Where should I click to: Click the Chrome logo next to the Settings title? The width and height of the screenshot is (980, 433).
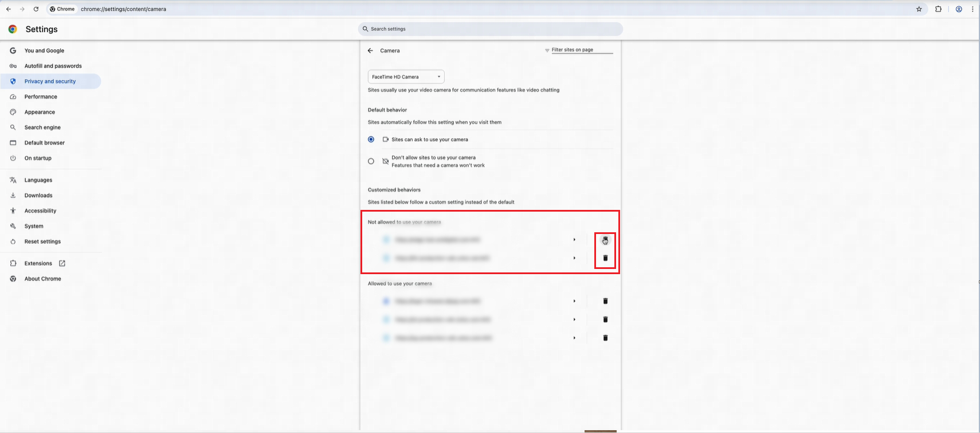pyautogui.click(x=13, y=29)
